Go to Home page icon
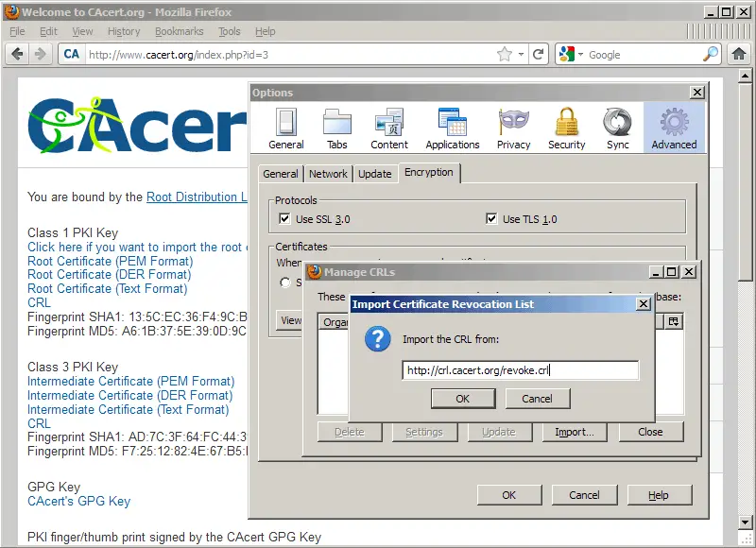This screenshot has width=756, height=548. click(x=739, y=54)
